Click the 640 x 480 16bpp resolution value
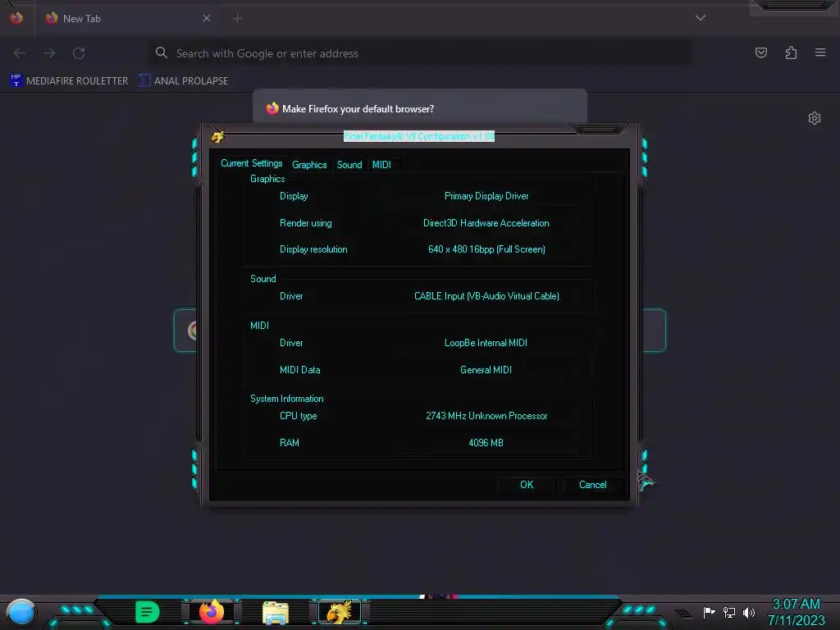 (x=486, y=249)
